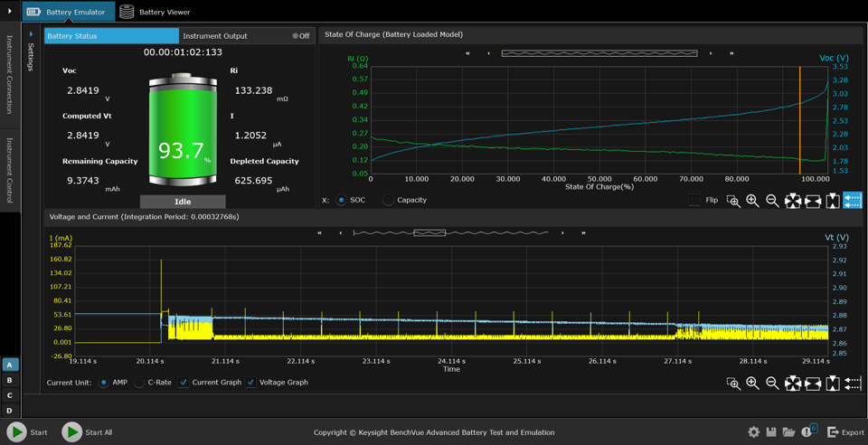The width and height of the screenshot is (868, 445).
Task: Enable the Flip checkbox
Action: (693, 200)
